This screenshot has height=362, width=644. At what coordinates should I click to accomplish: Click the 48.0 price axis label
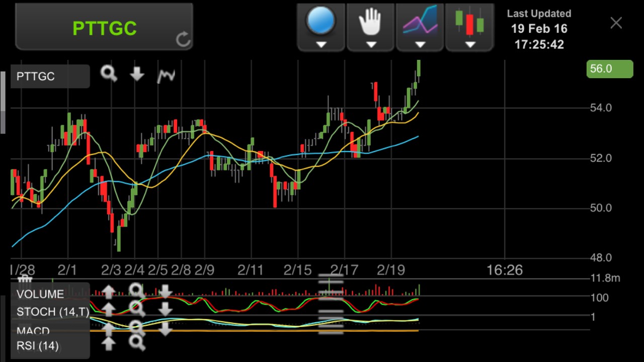click(601, 257)
